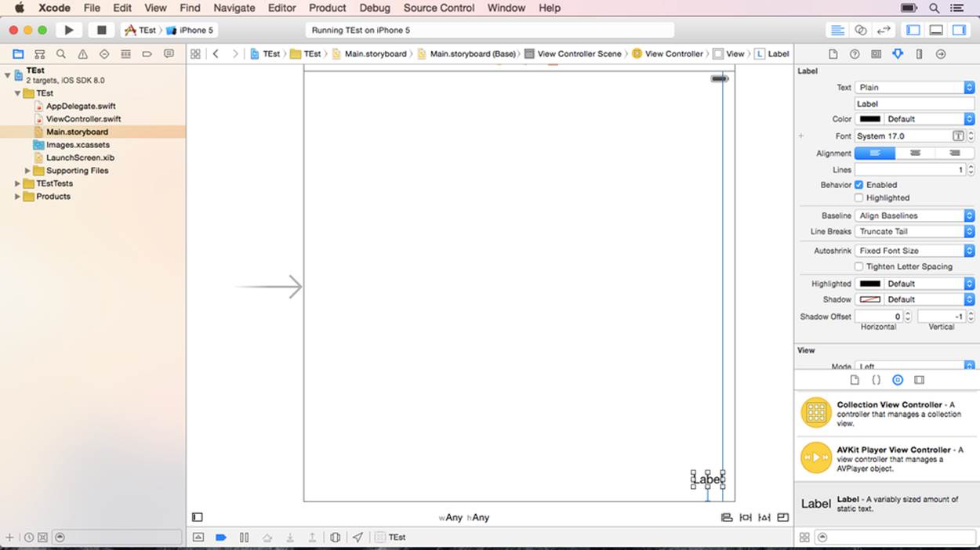Open the Product menu
The width and height of the screenshot is (980, 550).
327,8
